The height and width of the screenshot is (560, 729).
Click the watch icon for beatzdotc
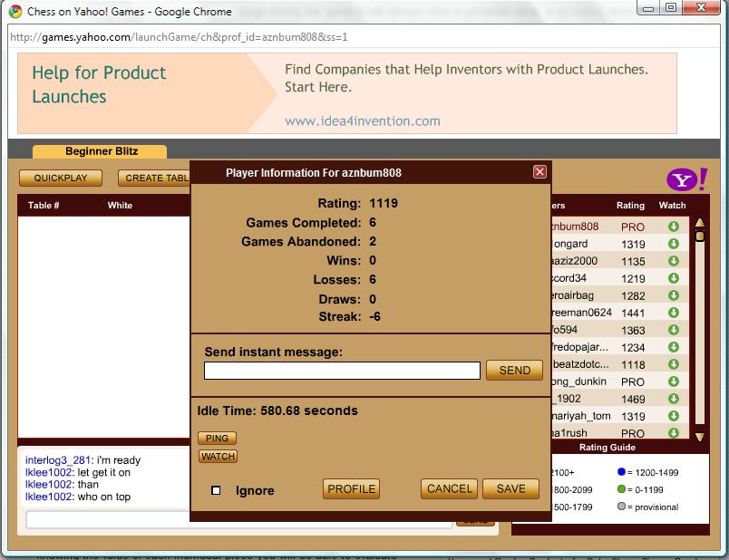(x=673, y=364)
